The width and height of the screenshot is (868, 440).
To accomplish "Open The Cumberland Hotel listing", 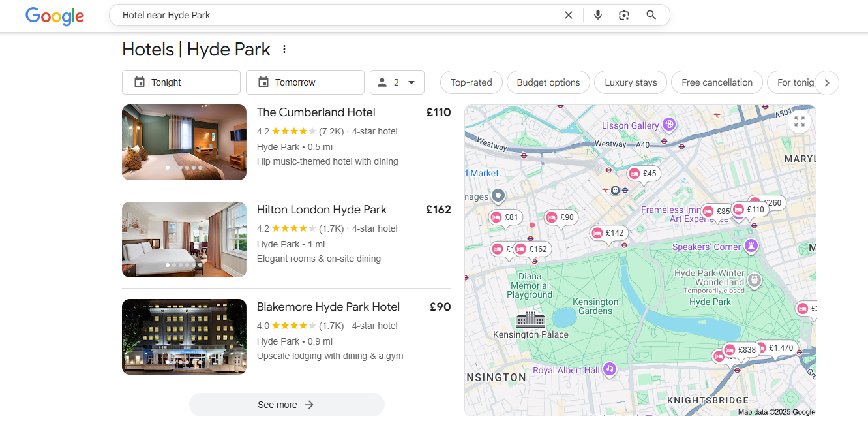I will [x=316, y=112].
